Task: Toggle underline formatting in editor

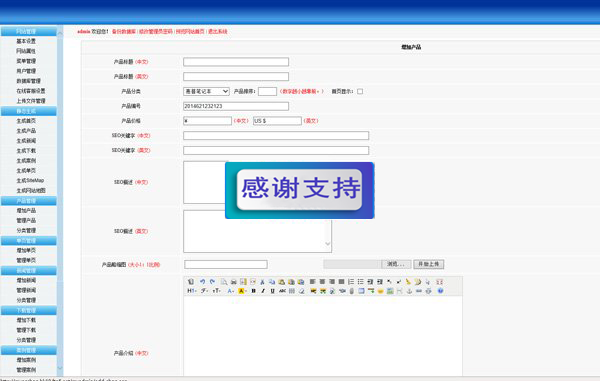Action: pyautogui.click(x=272, y=291)
